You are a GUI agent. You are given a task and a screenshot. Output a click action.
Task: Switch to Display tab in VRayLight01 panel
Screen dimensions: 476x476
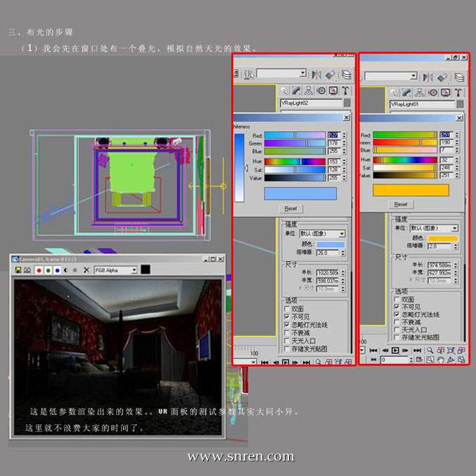pyautogui.click(x=445, y=92)
